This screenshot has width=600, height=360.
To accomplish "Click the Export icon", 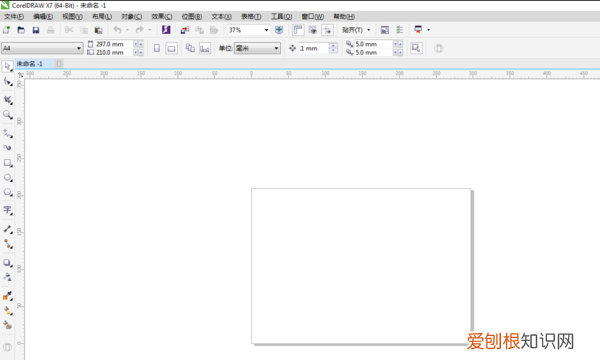I will (199, 30).
